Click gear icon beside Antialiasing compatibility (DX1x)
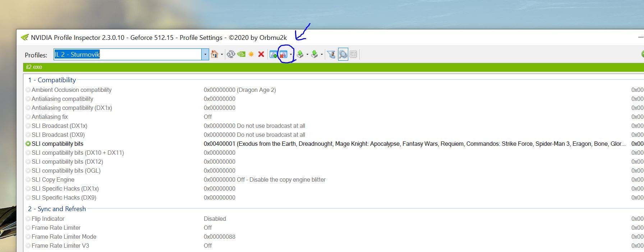 point(28,108)
